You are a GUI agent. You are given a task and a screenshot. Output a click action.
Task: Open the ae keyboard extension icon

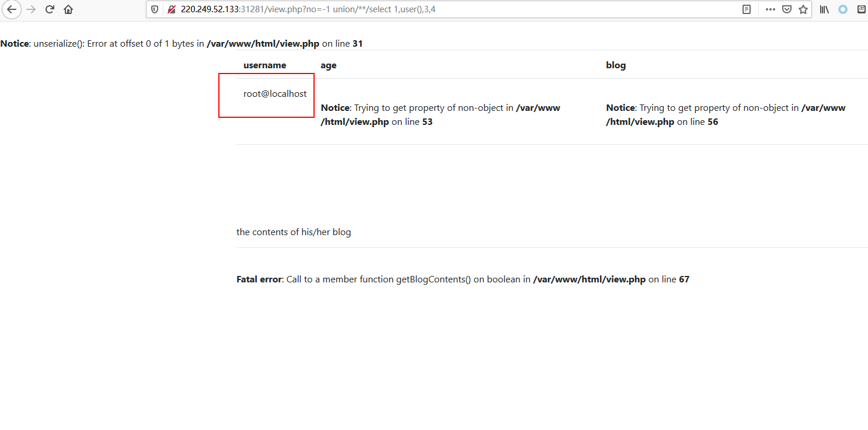point(861,9)
